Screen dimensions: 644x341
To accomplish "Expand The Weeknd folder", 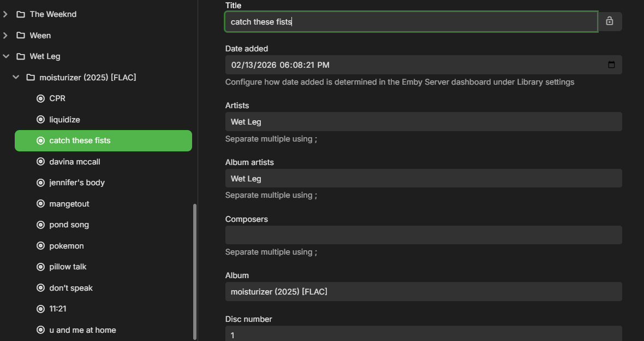I will point(6,14).
